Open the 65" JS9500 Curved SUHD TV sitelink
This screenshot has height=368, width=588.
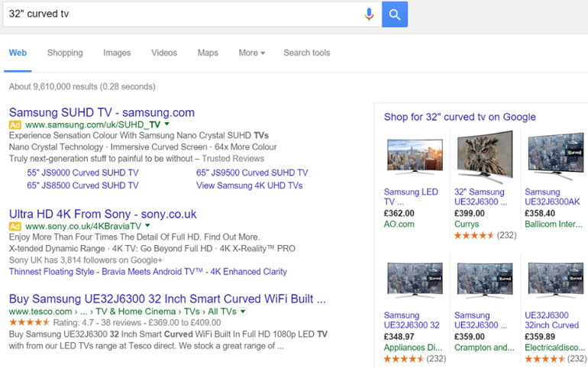point(252,173)
